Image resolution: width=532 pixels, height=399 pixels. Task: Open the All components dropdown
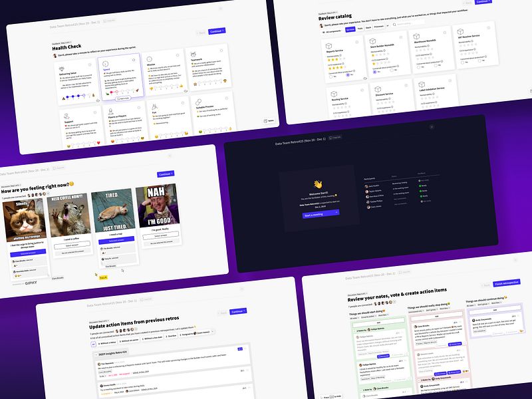332,31
